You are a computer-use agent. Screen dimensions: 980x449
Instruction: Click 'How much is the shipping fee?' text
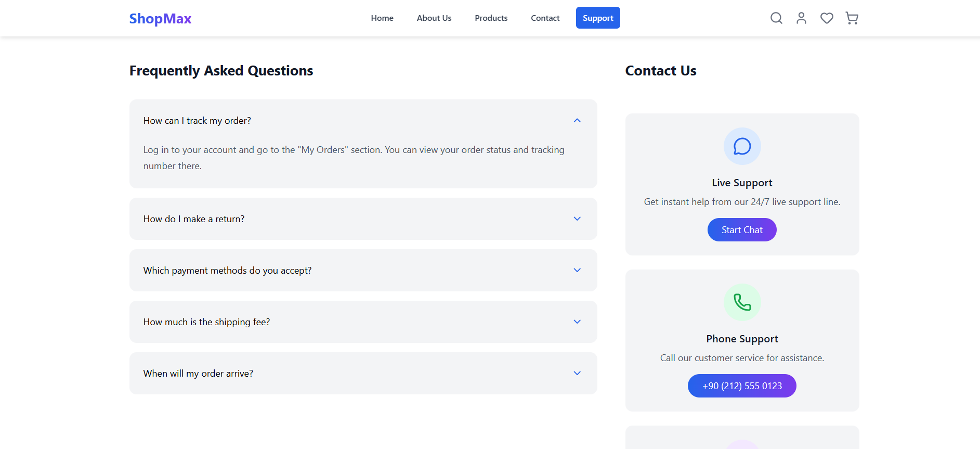tap(206, 322)
